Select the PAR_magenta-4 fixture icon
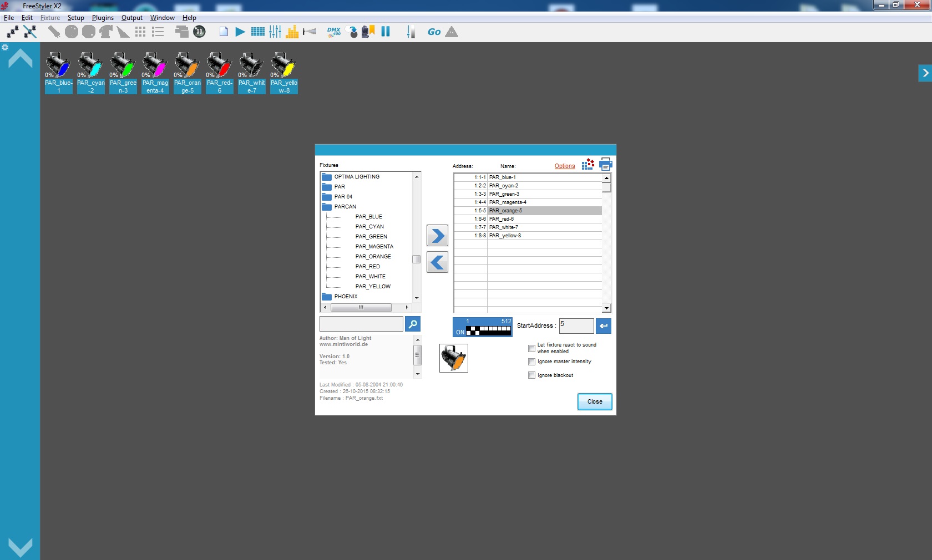932x560 pixels. [x=155, y=73]
